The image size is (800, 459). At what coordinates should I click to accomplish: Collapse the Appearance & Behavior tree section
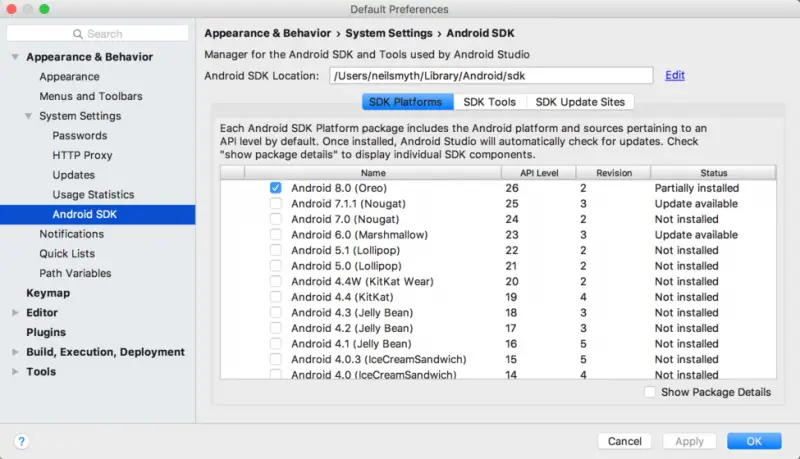[x=15, y=57]
